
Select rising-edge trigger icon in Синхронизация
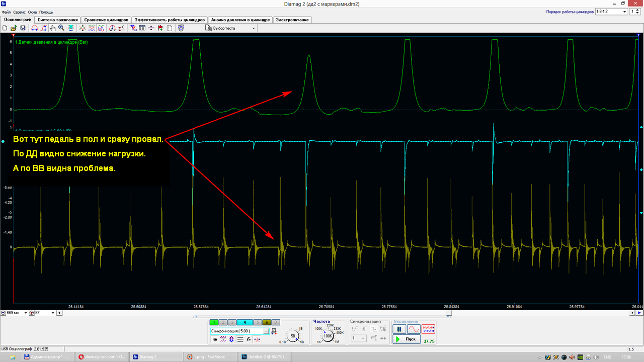[364, 329]
